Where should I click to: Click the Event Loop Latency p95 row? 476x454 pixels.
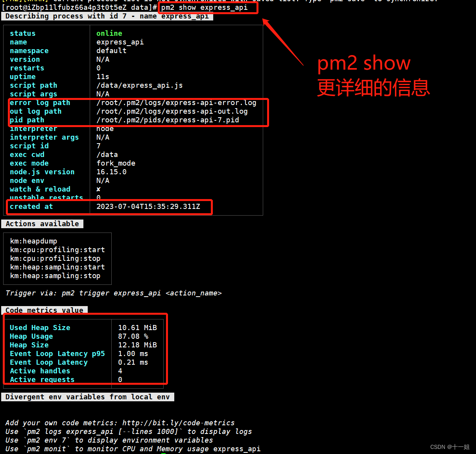(x=57, y=353)
